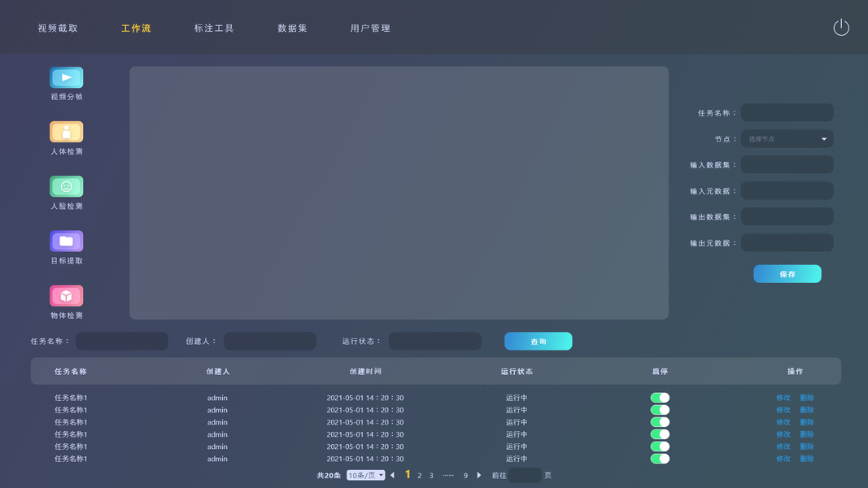Viewport: 868px width, 488px height.
Task: Toggle 启停 switch in the fourth table row
Action: pos(660,434)
